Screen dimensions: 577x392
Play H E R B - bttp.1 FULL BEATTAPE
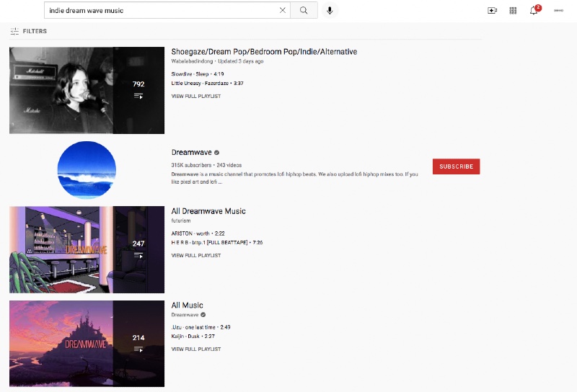pos(217,242)
